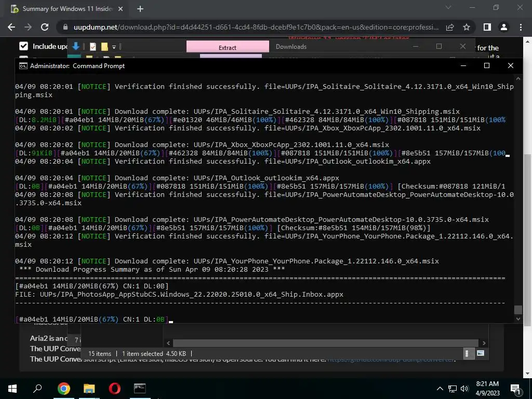Open the Windows Start menu
This screenshot has width=532, height=399.
pyautogui.click(x=12, y=389)
